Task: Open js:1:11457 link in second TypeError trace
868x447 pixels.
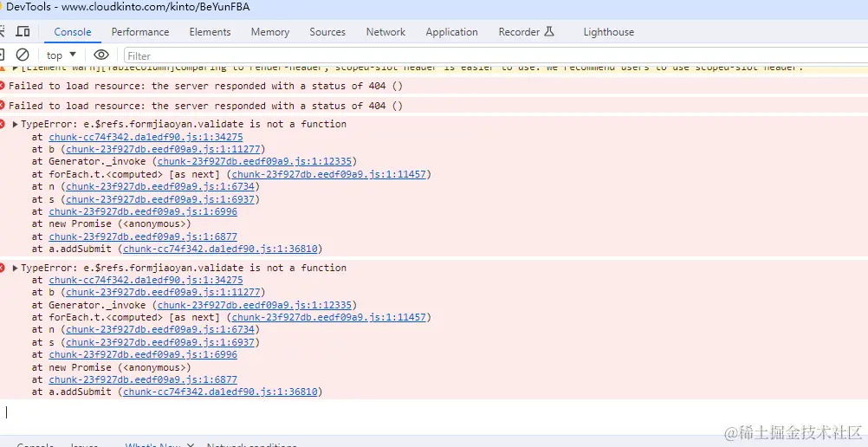Action: [x=329, y=317]
